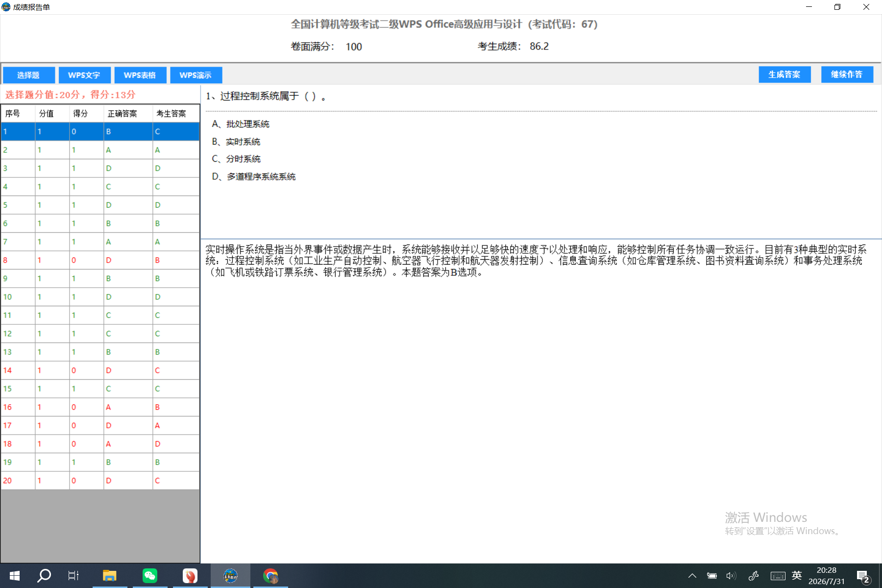Select question row 3 in the table
This screenshot has height=588, width=882.
100,168
